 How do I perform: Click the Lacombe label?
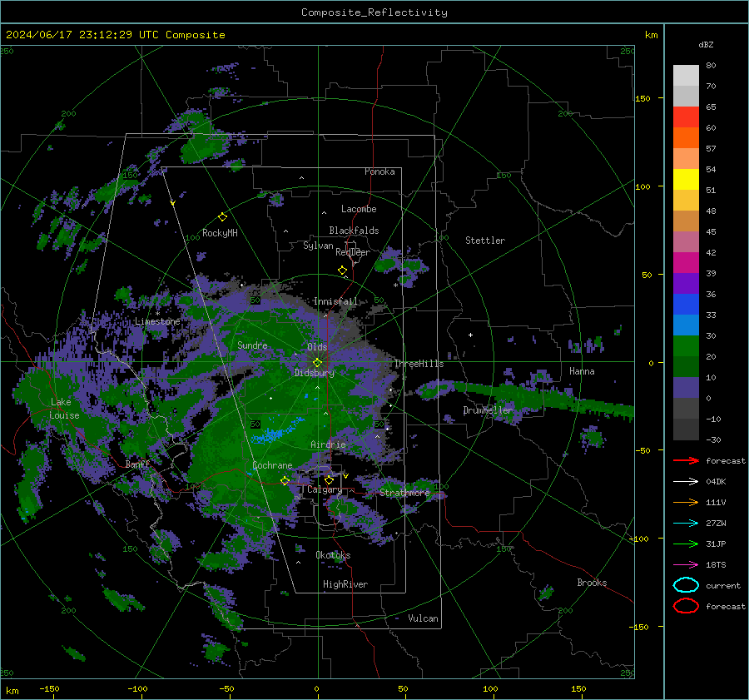point(359,209)
